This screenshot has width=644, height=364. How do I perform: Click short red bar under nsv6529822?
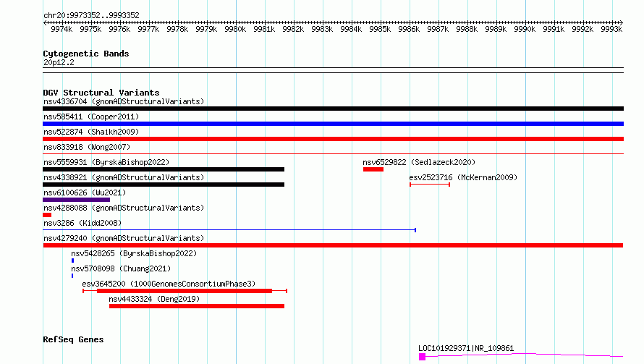[x=373, y=169]
